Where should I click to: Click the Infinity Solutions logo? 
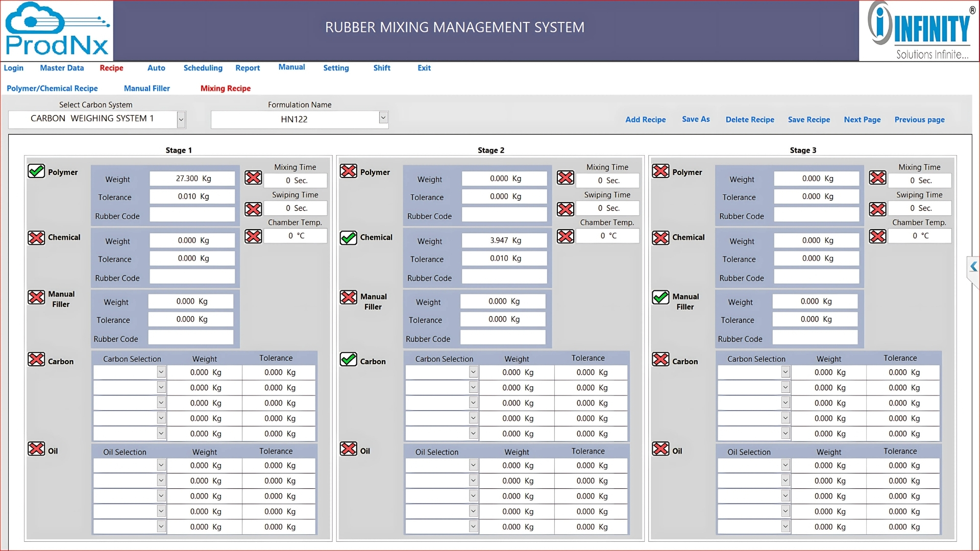919,31
